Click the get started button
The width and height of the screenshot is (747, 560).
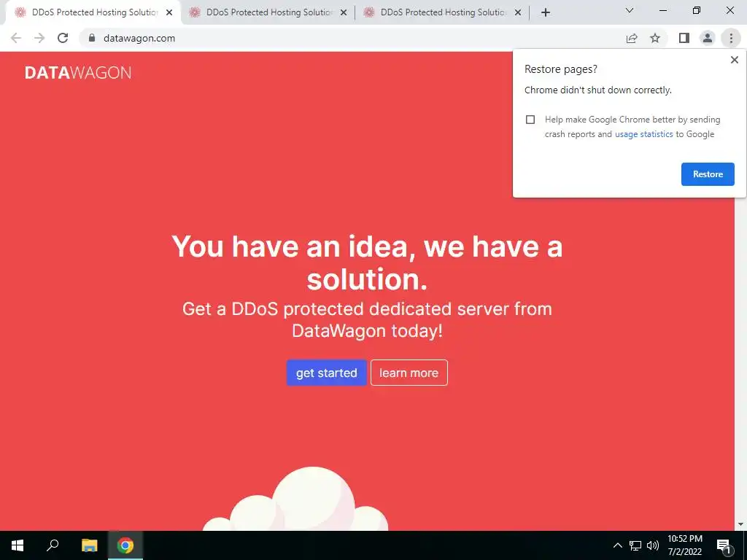point(326,373)
